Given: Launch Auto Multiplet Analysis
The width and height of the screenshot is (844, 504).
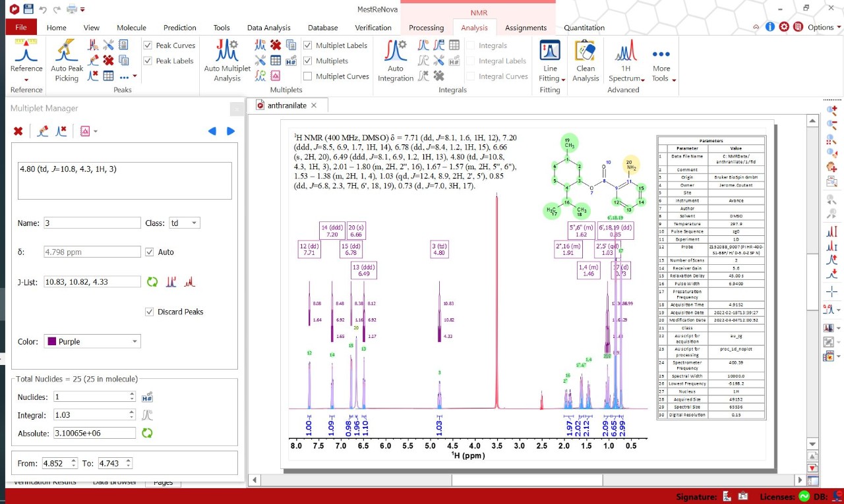Looking at the screenshot, I should (226, 63).
